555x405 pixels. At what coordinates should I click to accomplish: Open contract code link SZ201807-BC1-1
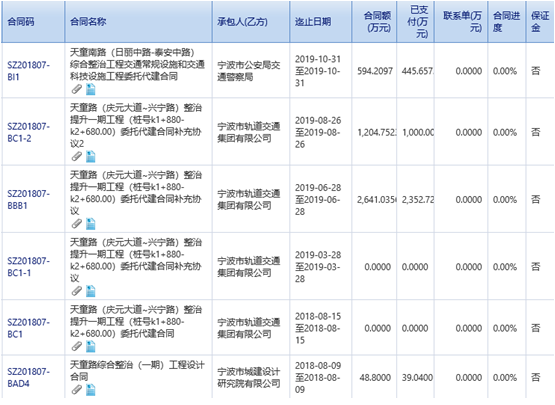point(29,267)
